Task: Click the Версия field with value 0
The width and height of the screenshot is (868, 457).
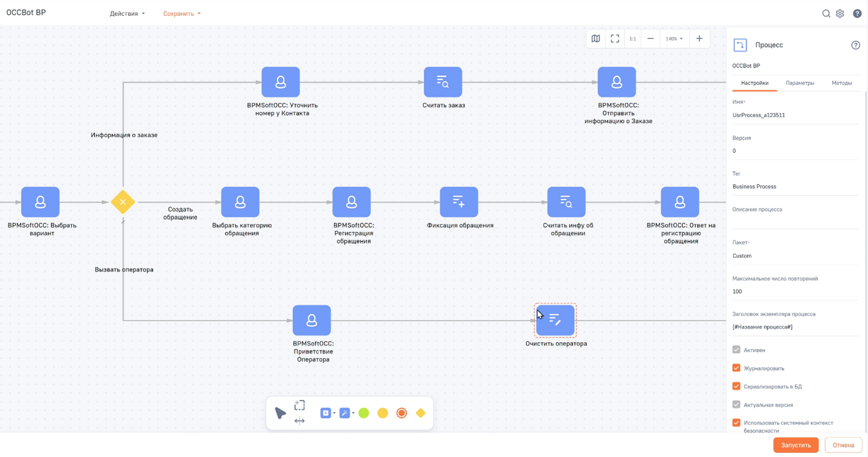Action: 795,151
